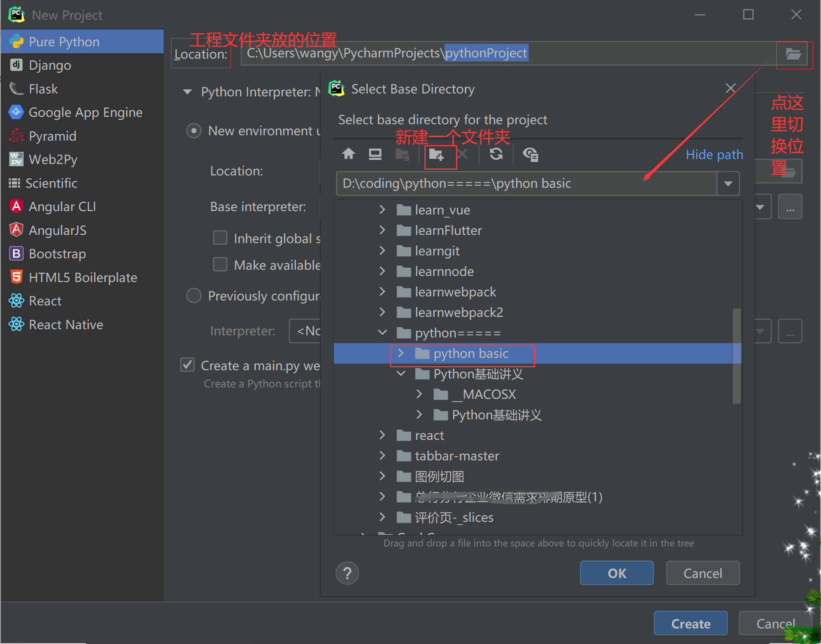
Task: Click the help question mark button
Action: coord(347,573)
